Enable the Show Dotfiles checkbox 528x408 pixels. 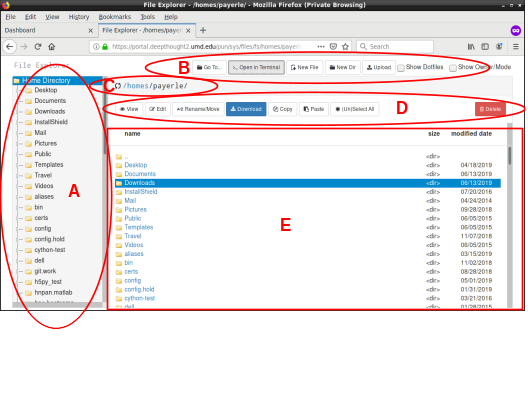click(x=401, y=68)
